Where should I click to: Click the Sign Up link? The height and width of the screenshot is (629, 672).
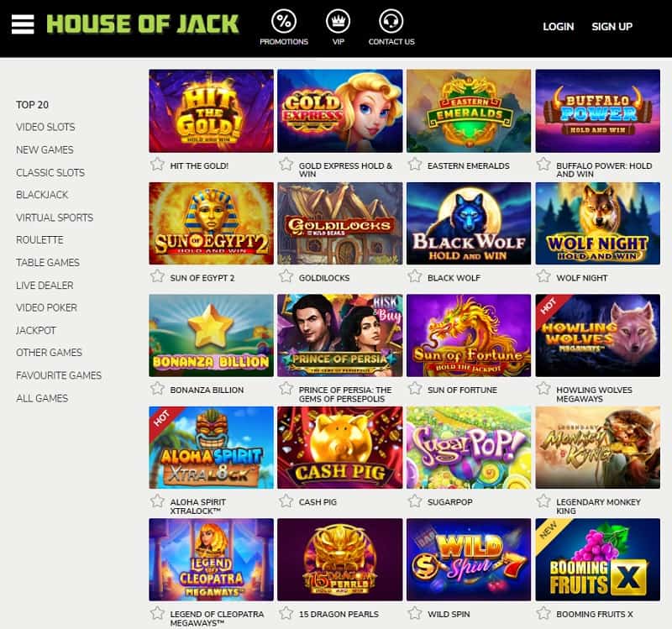(612, 27)
